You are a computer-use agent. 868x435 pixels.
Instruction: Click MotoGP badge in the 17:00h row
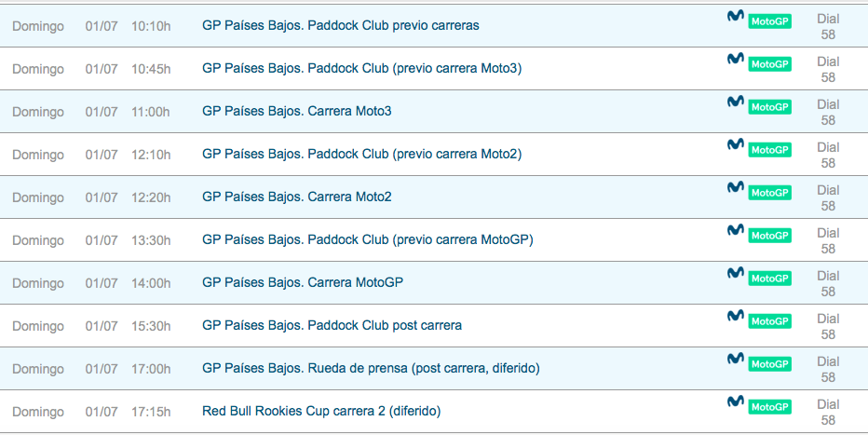pos(769,364)
